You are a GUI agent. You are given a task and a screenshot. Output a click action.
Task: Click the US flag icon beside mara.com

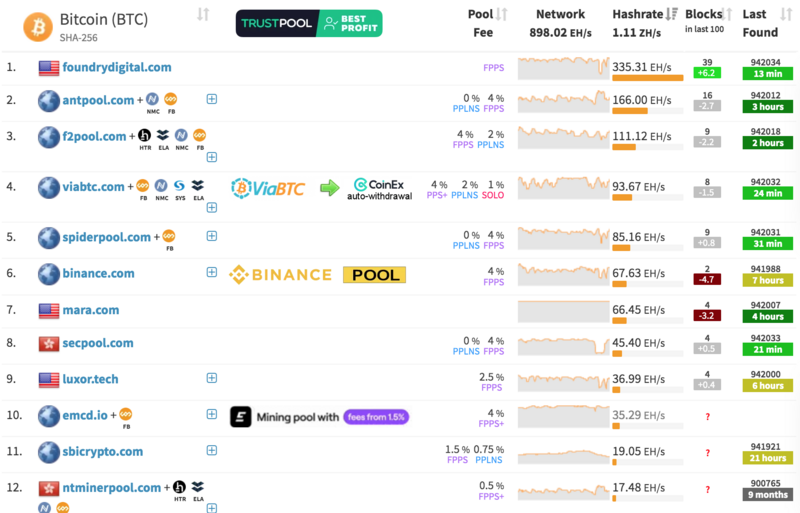[x=48, y=310]
